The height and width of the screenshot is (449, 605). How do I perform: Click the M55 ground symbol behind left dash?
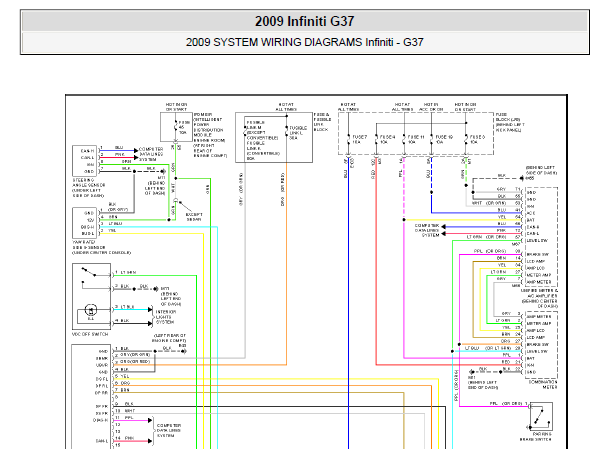tap(521, 178)
